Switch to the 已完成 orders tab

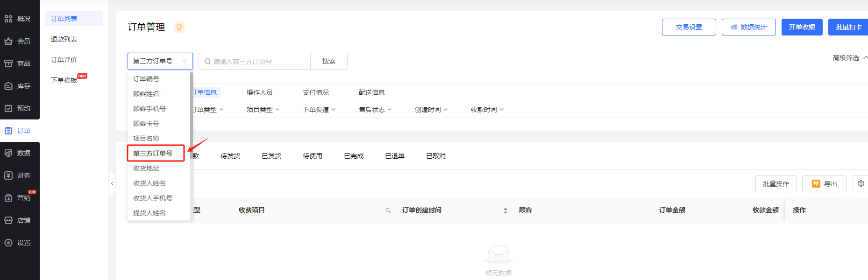tap(353, 156)
